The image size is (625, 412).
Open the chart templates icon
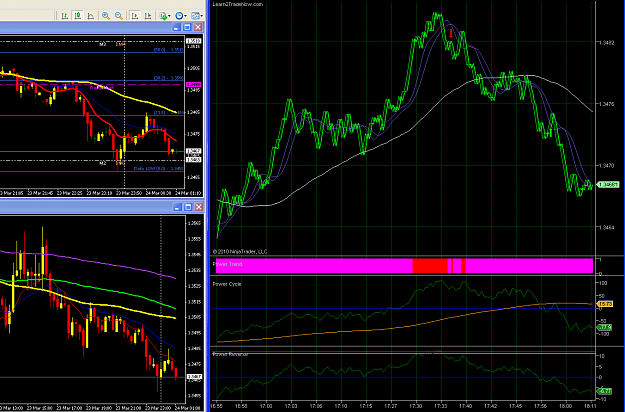pyautogui.click(x=195, y=16)
